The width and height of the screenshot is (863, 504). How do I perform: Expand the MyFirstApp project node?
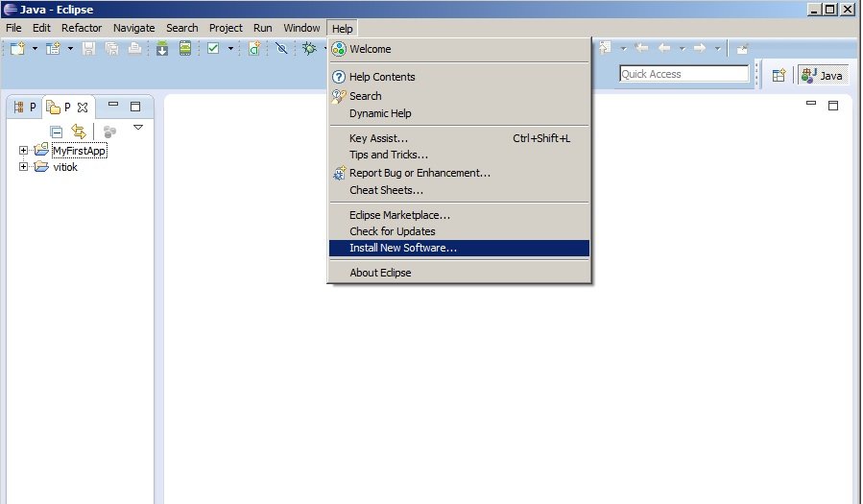coord(23,150)
